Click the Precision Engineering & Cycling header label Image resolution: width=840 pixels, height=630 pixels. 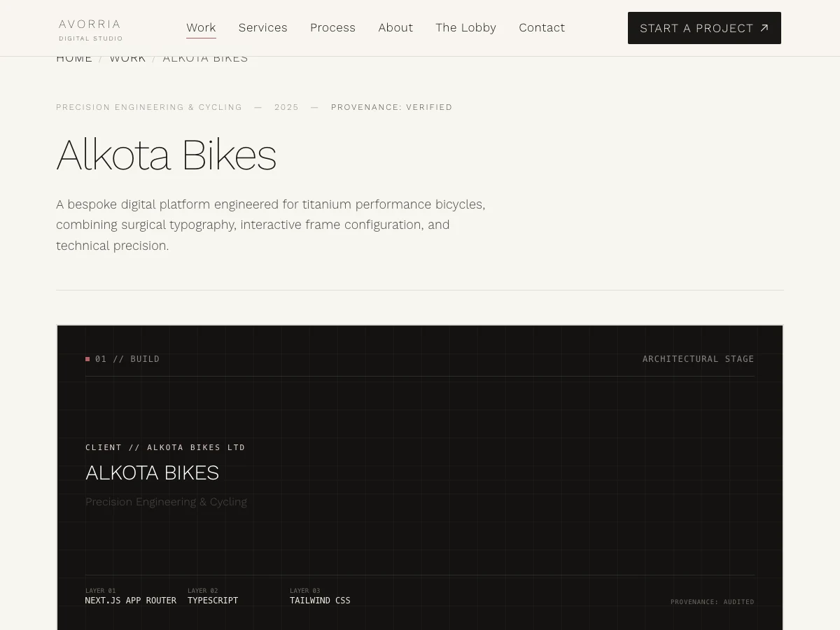coord(149,107)
